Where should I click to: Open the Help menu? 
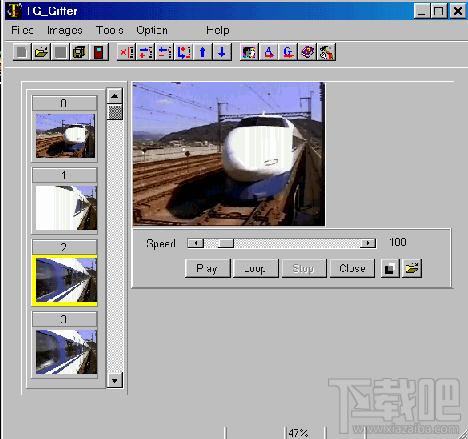pyautogui.click(x=218, y=30)
